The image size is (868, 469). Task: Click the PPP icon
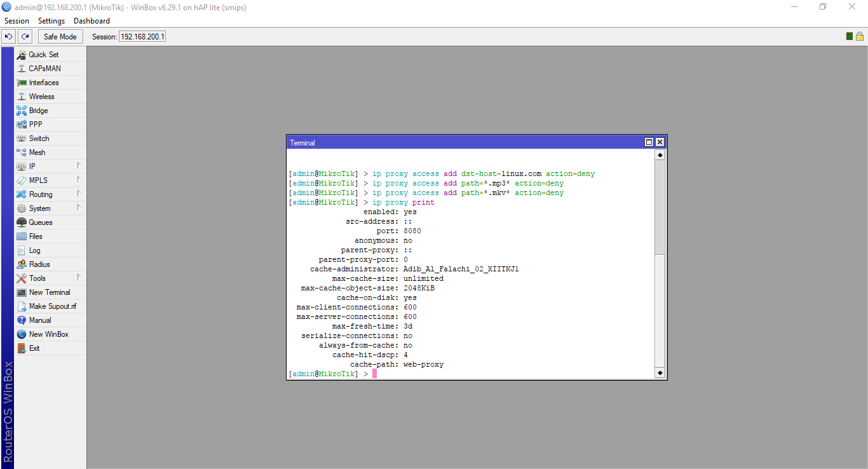pos(22,125)
